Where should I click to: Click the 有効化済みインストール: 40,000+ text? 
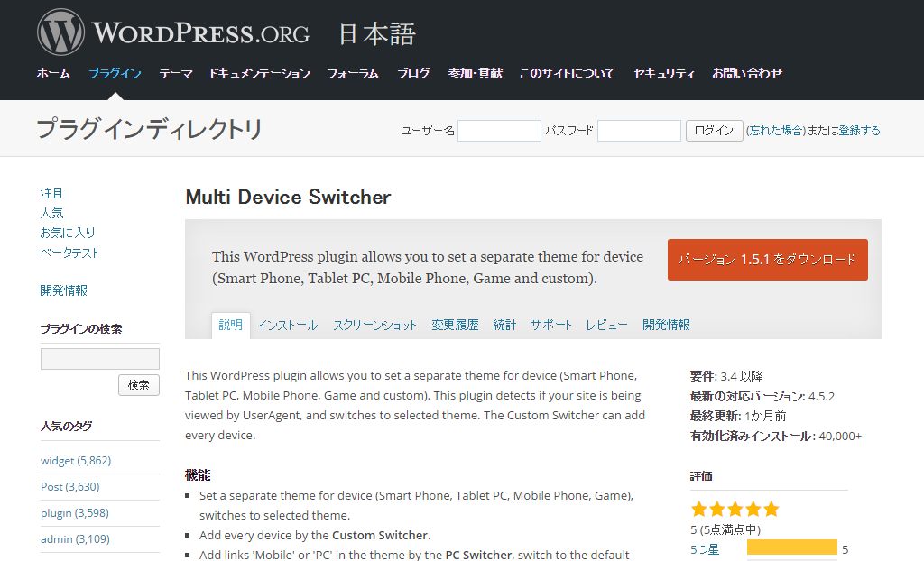[775, 436]
